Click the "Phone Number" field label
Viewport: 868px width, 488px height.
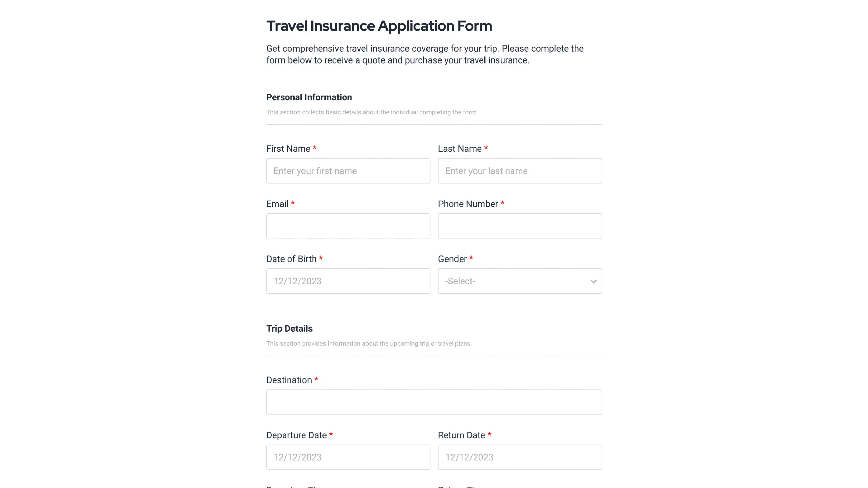[x=468, y=204]
